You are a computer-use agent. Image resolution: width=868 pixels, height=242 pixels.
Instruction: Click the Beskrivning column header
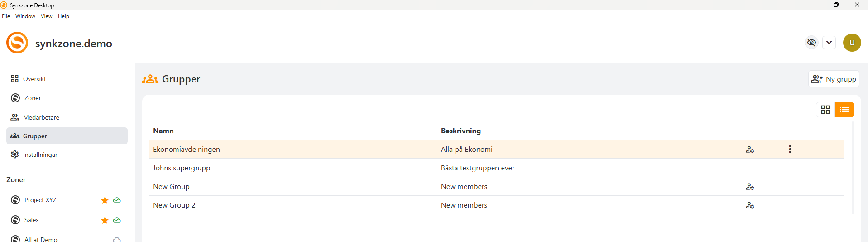point(461,131)
